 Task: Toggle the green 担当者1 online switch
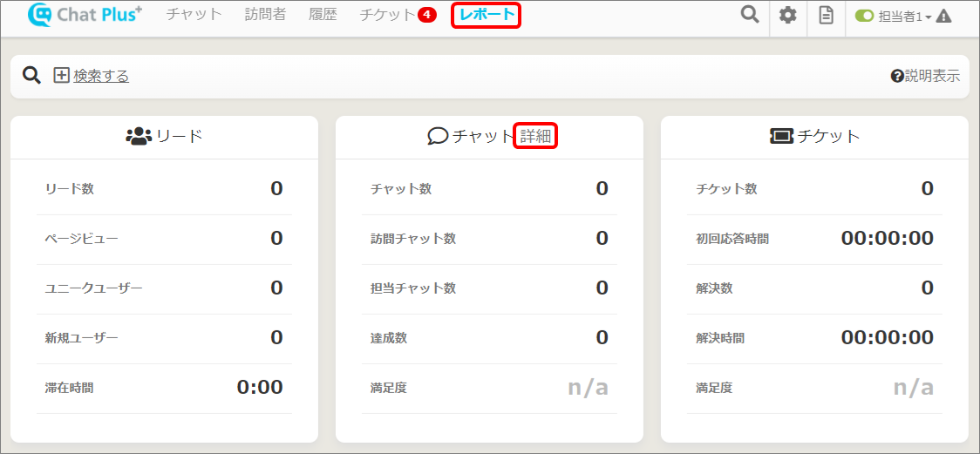[x=864, y=17]
